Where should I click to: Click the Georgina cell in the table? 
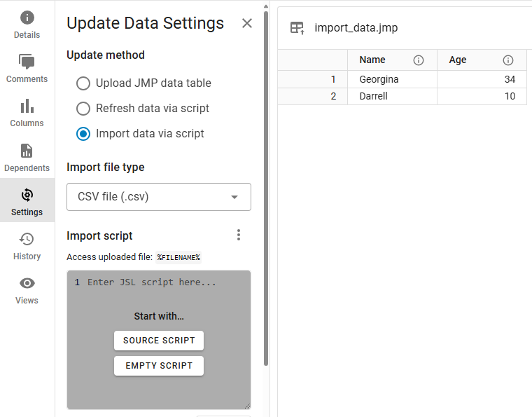pyautogui.click(x=379, y=79)
